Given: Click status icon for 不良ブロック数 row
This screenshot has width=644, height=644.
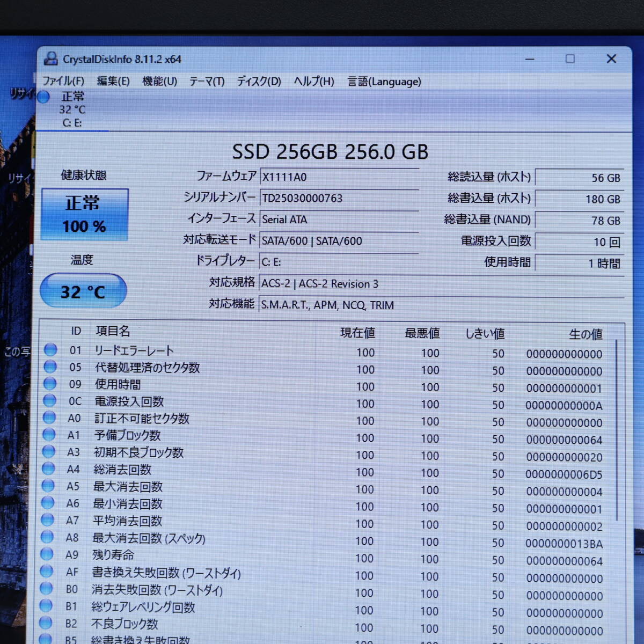Looking at the screenshot, I should tap(46, 623).
